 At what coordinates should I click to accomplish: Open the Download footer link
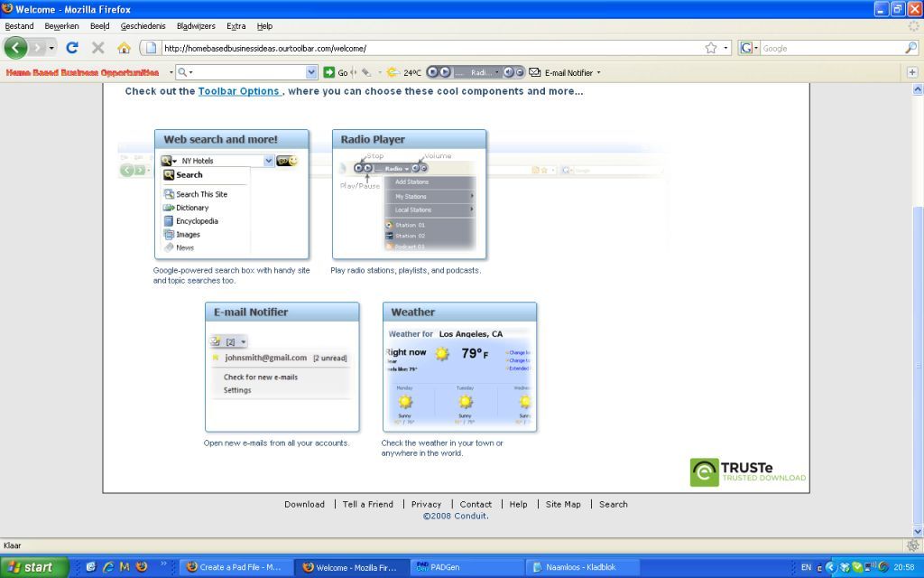pos(305,504)
